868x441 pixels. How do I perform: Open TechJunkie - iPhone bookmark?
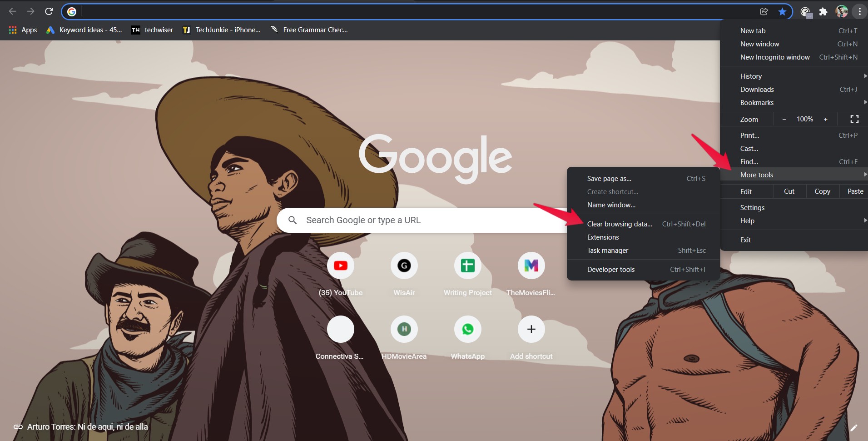point(221,30)
